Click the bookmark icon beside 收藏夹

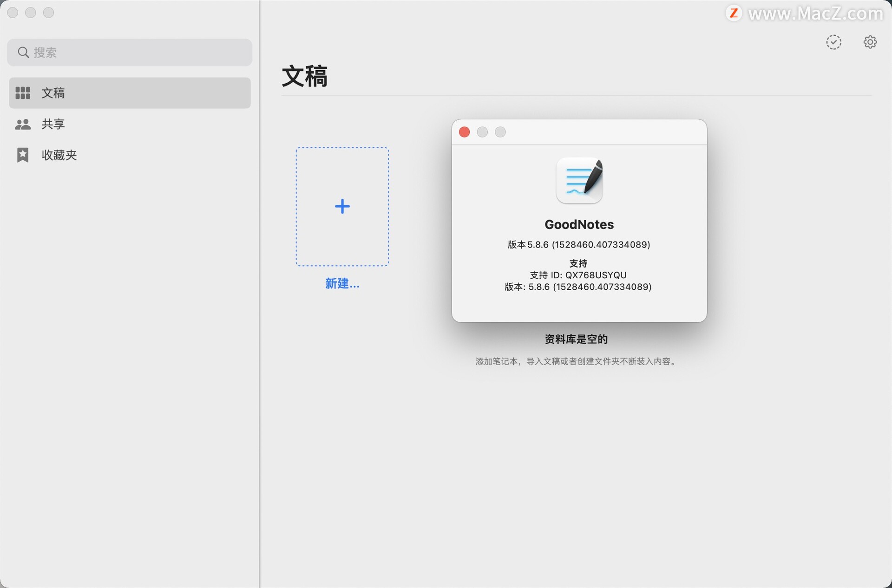click(x=23, y=155)
